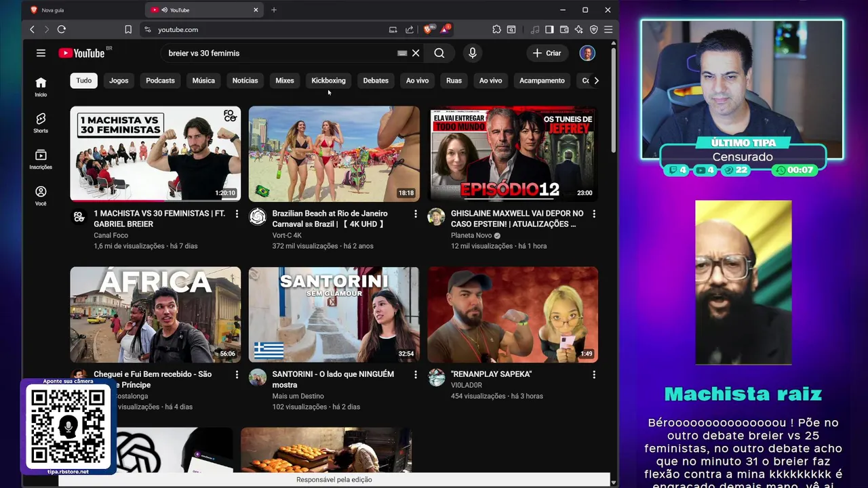Image resolution: width=868 pixels, height=488 pixels.
Task: Open the music note playlist icon
Action: pos(535,29)
